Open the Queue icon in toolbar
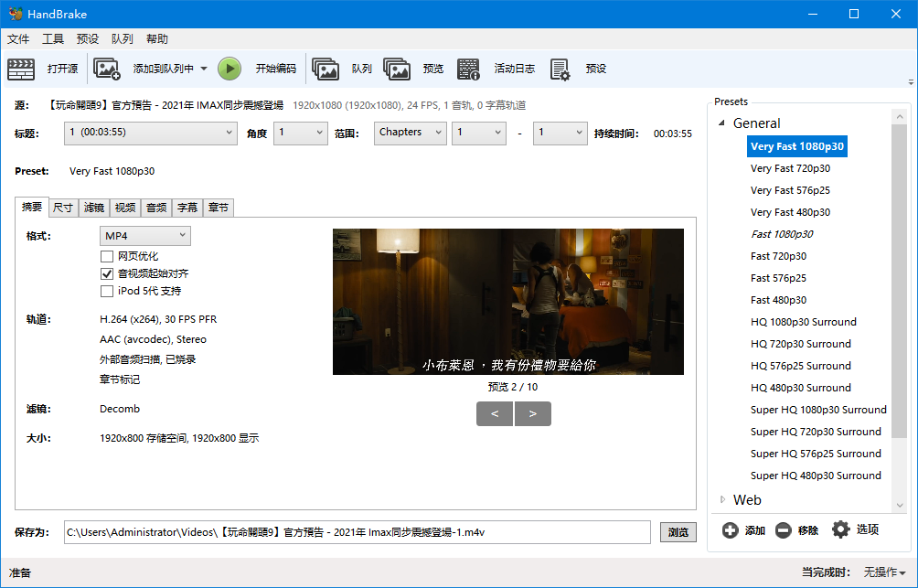Screen dimensions: 918x588 [x=326, y=69]
